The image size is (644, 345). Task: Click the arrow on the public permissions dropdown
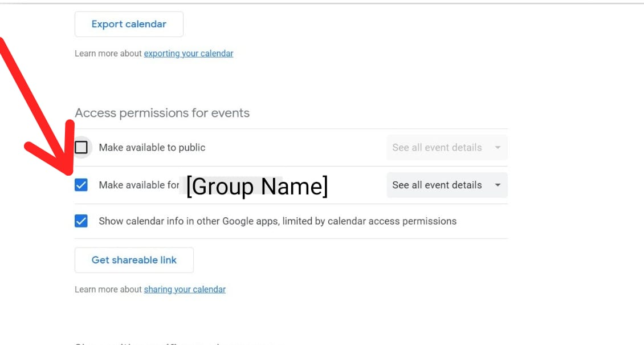[x=498, y=148]
